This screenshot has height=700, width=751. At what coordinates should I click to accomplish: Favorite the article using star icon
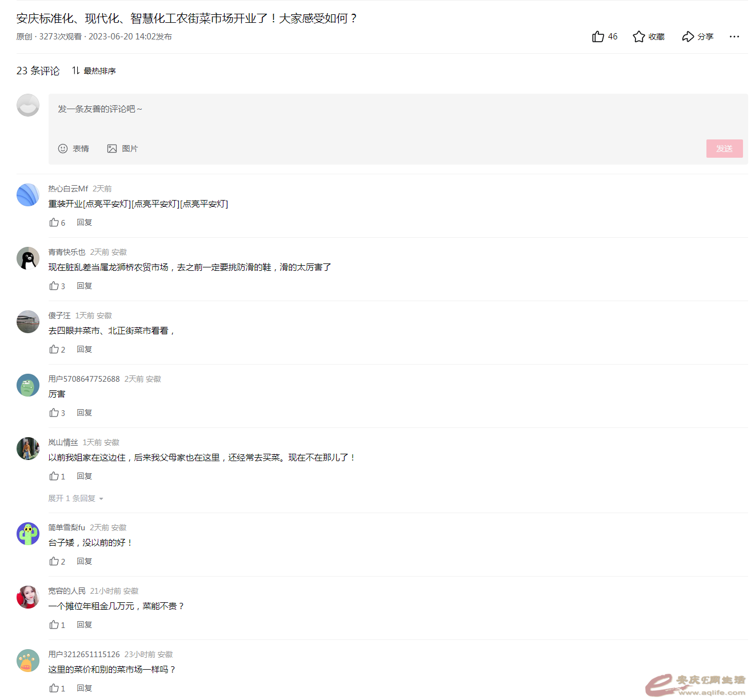point(649,37)
